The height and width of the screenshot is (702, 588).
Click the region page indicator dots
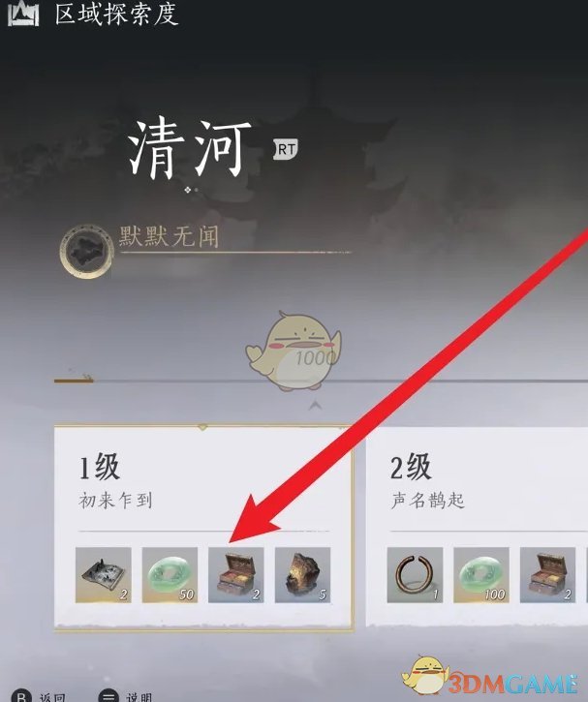(x=191, y=190)
